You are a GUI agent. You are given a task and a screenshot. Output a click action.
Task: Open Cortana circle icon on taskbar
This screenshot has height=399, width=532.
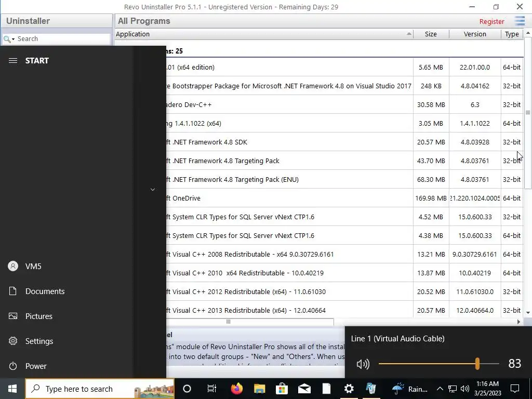[x=187, y=389]
